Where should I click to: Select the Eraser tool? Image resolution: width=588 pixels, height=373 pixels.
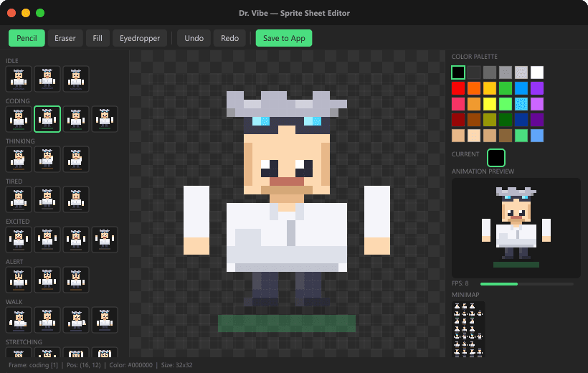65,38
